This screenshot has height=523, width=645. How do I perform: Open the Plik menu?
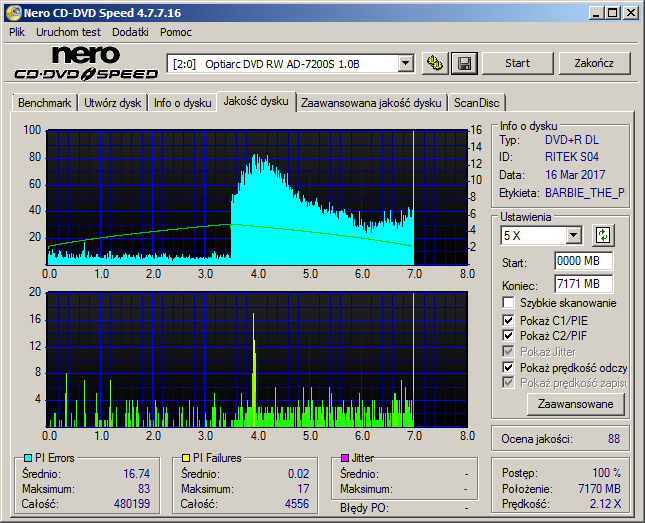[17, 32]
